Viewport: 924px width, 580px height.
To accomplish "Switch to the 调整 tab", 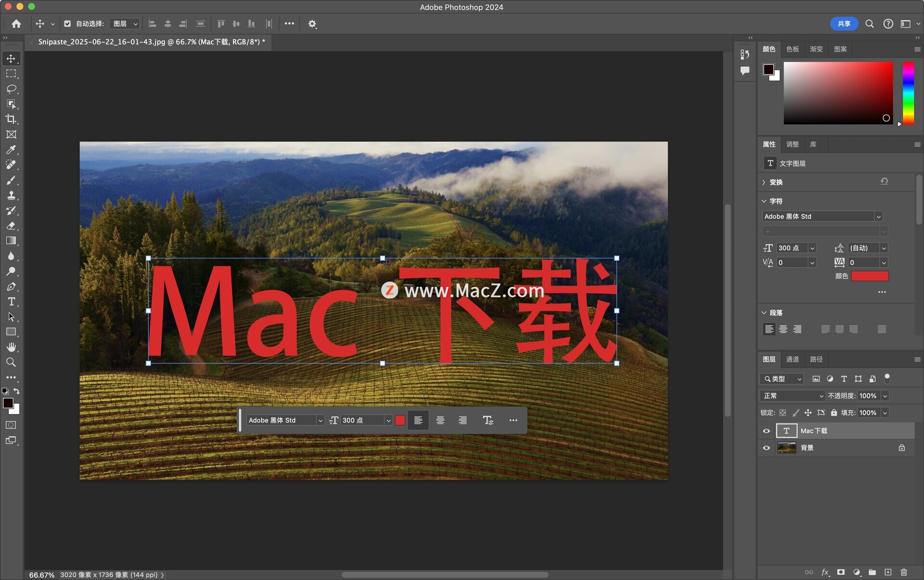I will (x=793, y=144).
